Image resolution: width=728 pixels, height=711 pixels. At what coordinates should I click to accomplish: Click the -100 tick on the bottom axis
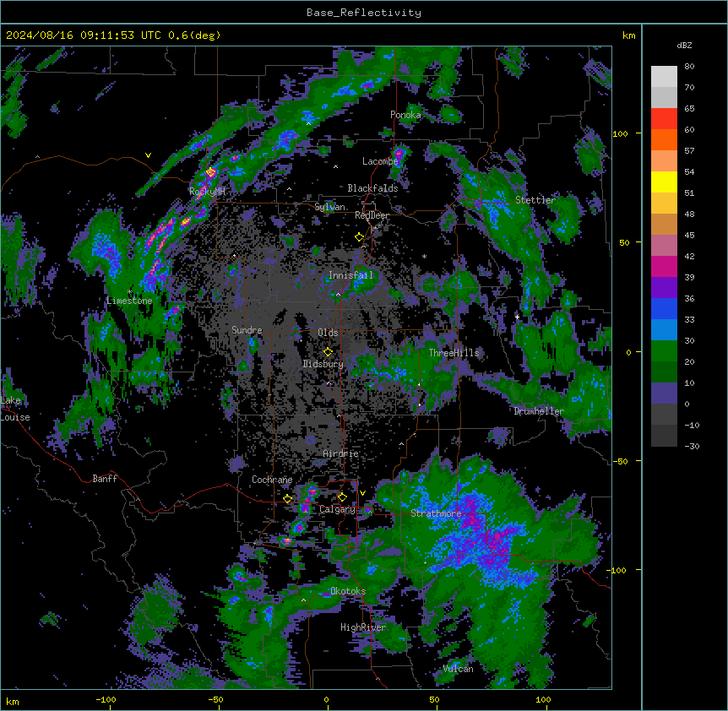[x=106, y=699]
